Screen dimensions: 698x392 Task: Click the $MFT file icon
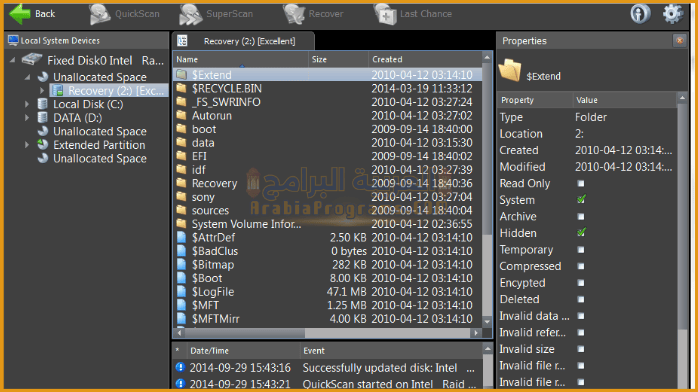click(x=181, y=305)
